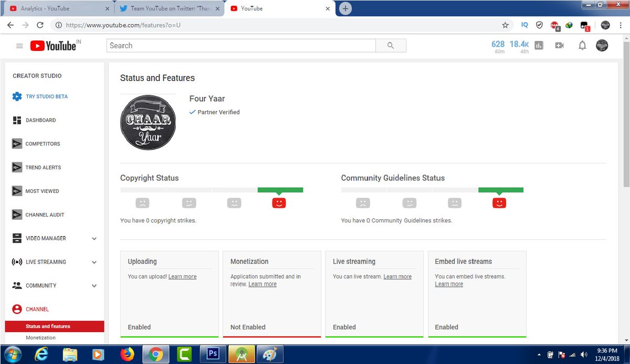Bookmark page with the star icon
The width and height of the screenshot is (630, 364).
tap(505, 25)
